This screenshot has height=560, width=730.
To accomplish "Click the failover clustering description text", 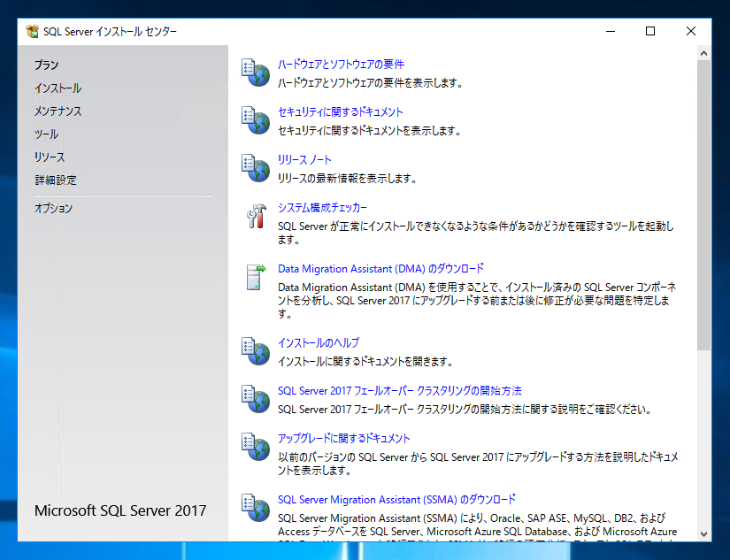I will [465, 410].
